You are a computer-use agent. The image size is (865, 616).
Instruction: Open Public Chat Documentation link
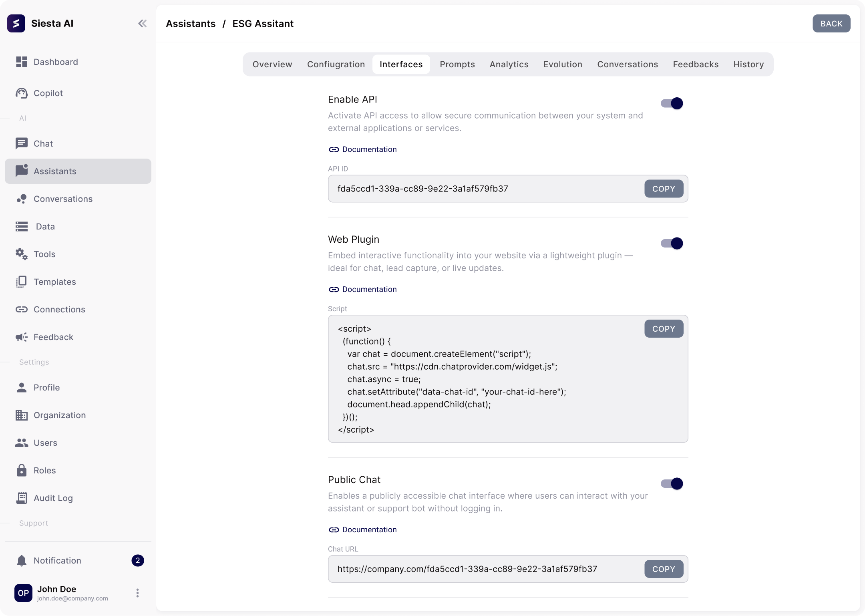click(x=362, y=530)
